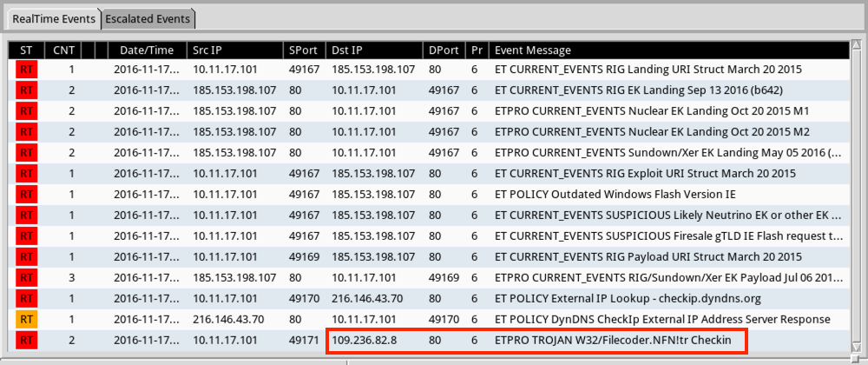Image resolution: width=868 pixels, height=365 pixels.
Task: Select the Outdated Windows Flash Version event
Action: (x=614, y=194)
